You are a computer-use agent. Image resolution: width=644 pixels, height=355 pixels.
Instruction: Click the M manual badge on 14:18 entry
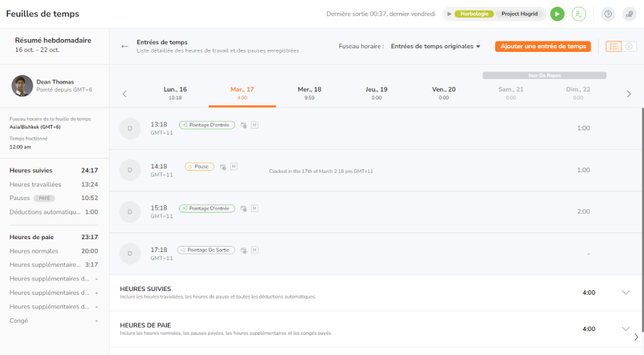[x=234, y=166]
